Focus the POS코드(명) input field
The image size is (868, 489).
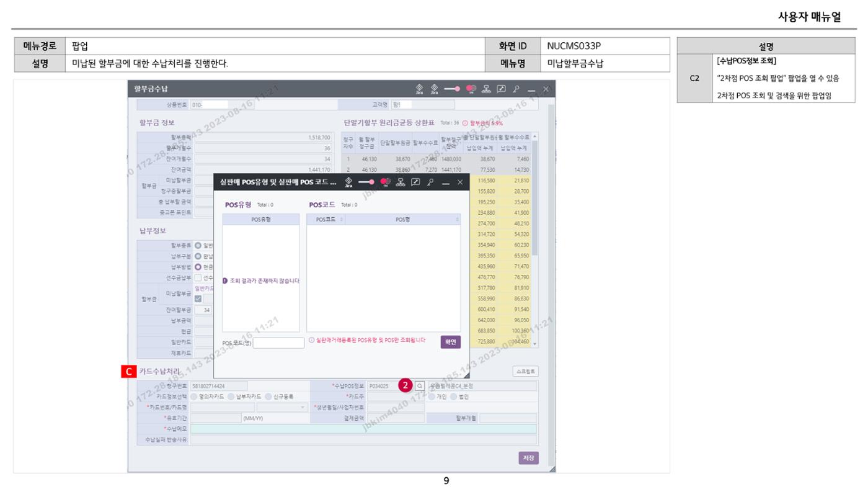278,343
